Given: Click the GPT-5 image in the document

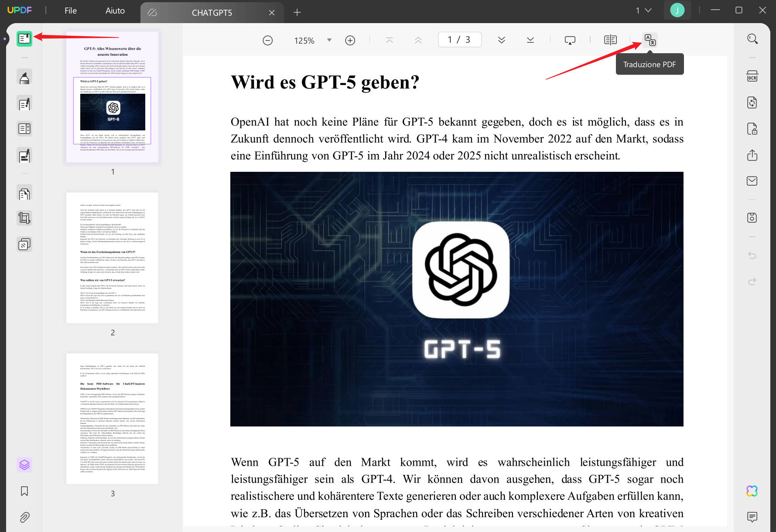Looking at the screenshot, I should pyautogui.click(x=457, y=299).
